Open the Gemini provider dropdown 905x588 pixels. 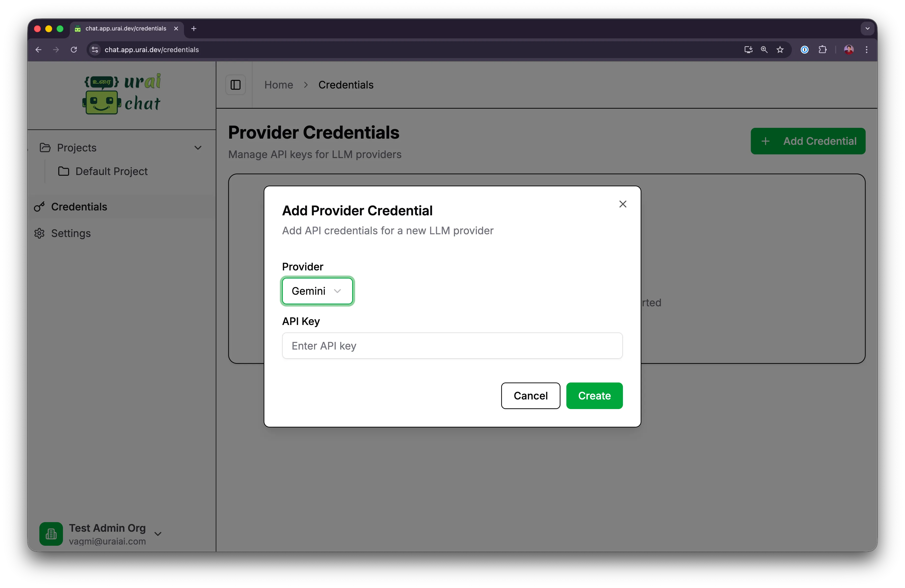[x=317, y=291]
